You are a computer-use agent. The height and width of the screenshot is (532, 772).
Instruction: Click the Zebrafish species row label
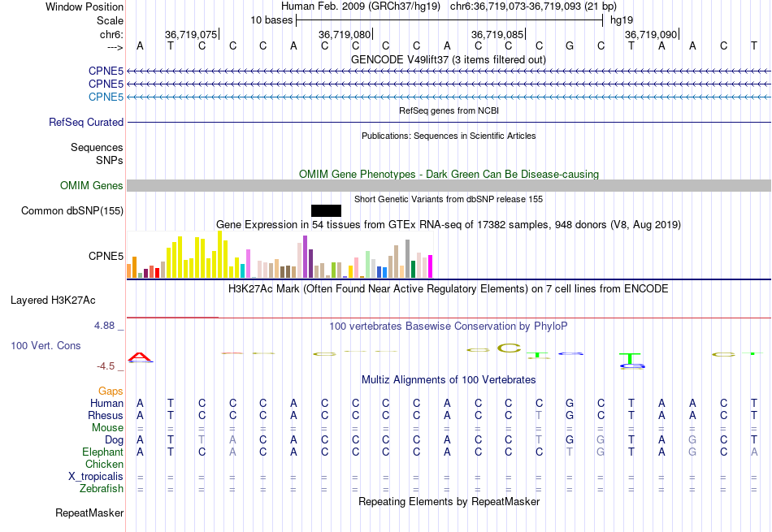(x=102, y=489)
